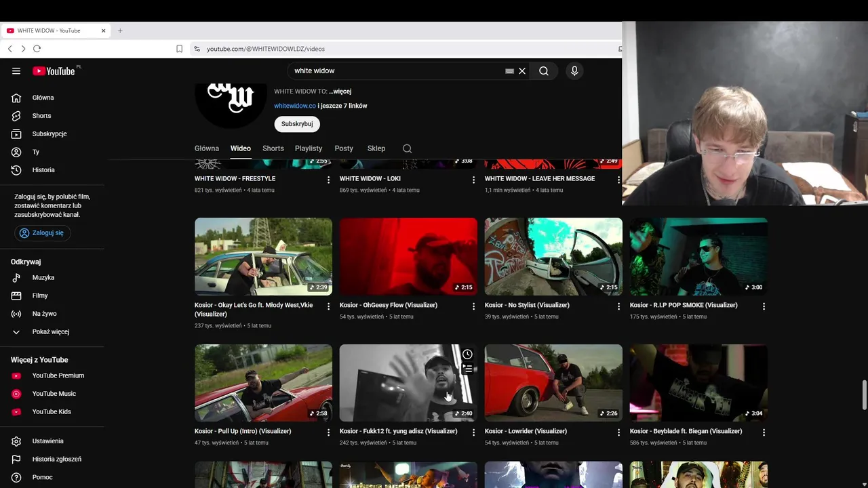The height and width of the screenshot is (488, 868).
Task: Go forward with browser forward arrow
Action: (23, 49)
